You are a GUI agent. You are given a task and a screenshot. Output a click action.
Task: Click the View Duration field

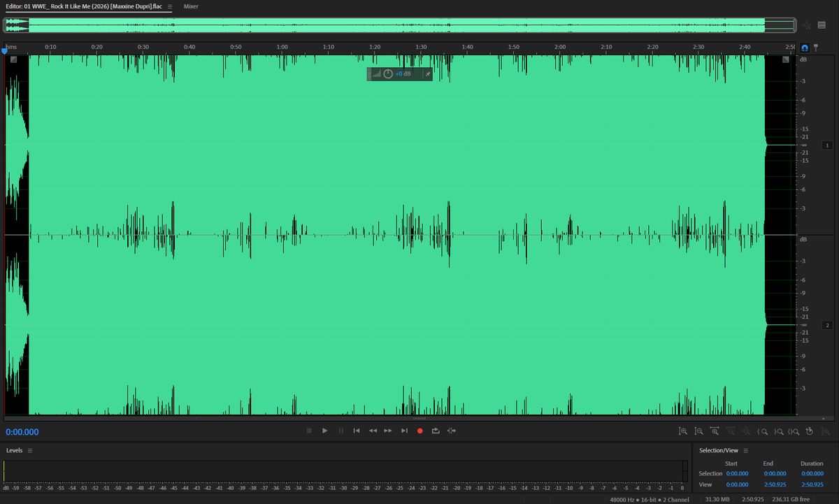coord(812,484)
